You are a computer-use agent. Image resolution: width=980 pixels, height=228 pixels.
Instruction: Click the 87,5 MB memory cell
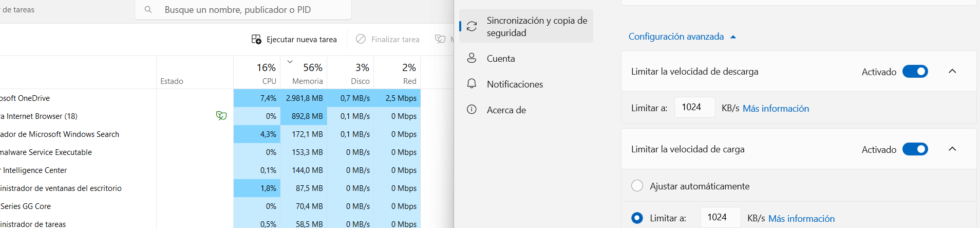point(304,188)
